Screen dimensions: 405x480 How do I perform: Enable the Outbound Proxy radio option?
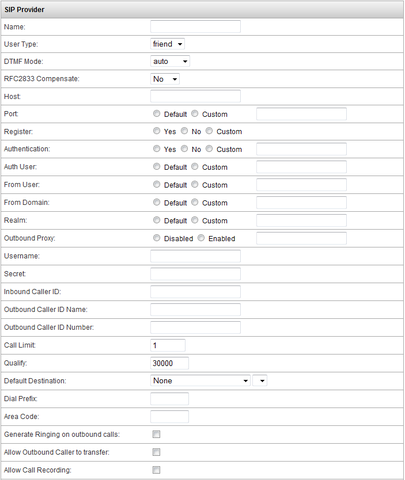point(201,238)
